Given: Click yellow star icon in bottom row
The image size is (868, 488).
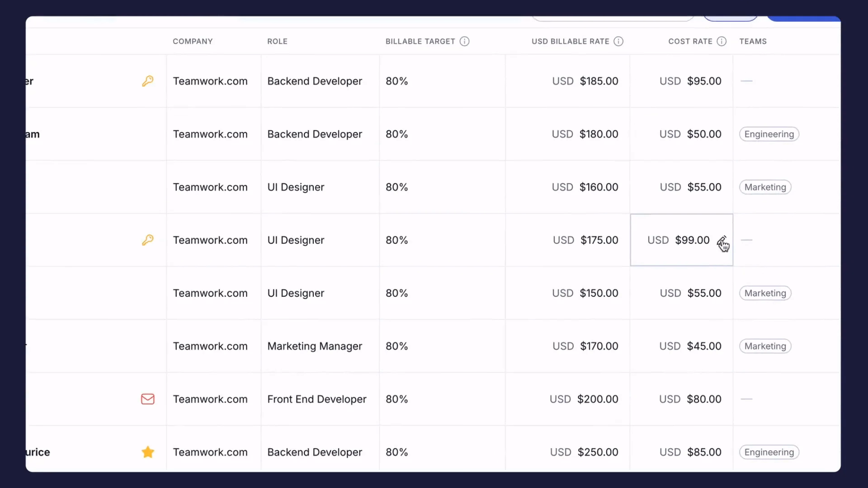Looking at the screenshot, I should [x=148, y=452].
